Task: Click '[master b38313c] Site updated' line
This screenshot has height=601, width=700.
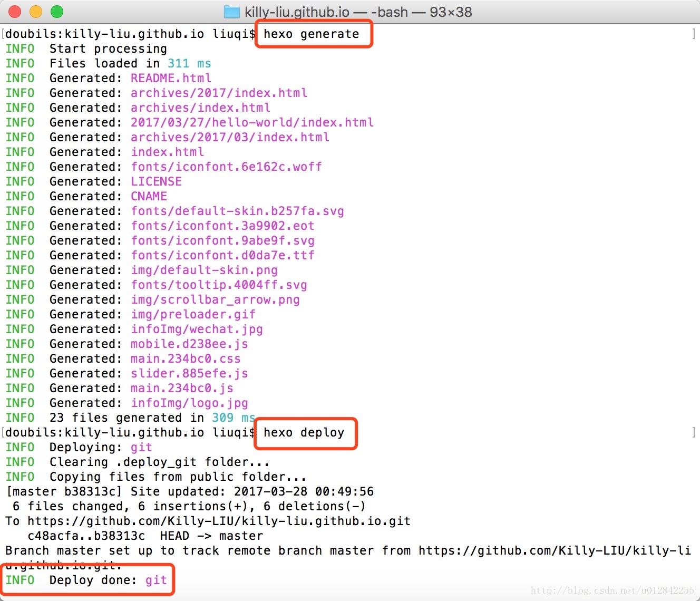Action: pos(190,492)
